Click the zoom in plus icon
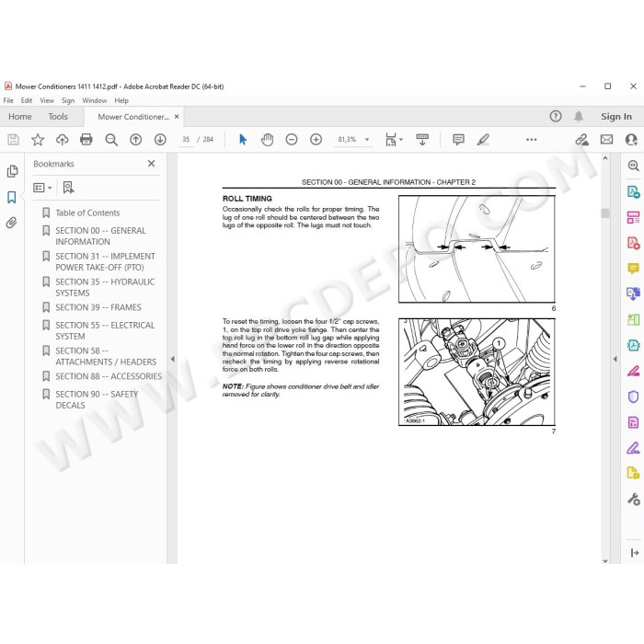644x644 pixels. pos(316,140)
